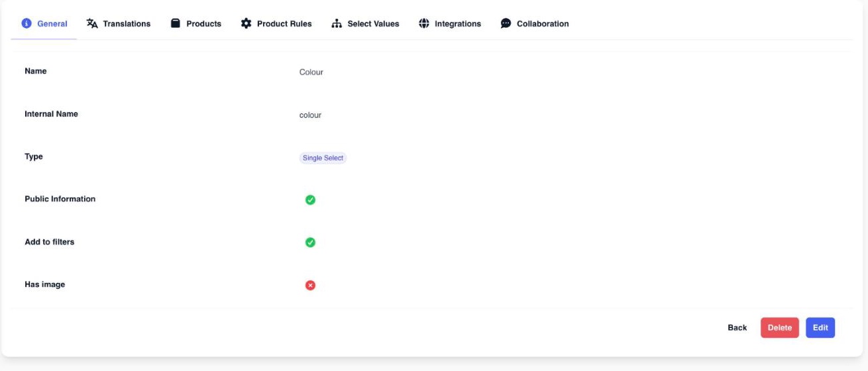Click the Collaboration chat bubble icon
Screen dimensions: 868x371
click(506, 23)
